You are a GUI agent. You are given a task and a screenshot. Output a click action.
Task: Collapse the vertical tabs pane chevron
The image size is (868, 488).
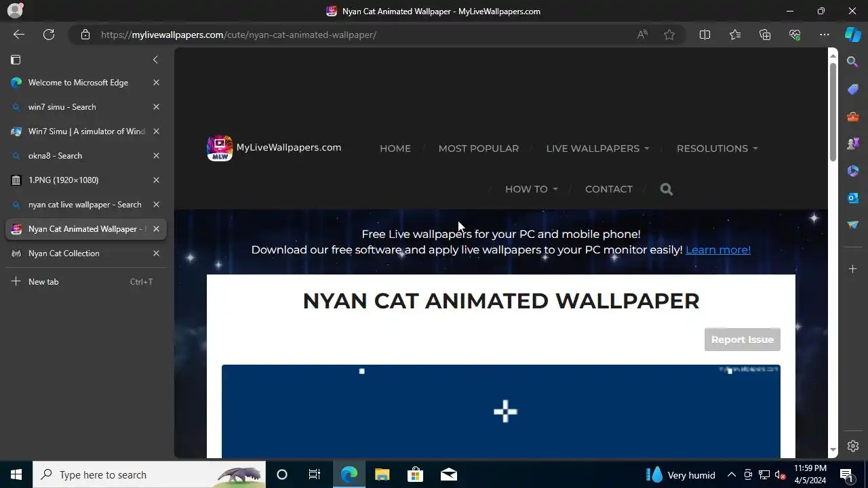click(x=155, y=60)
